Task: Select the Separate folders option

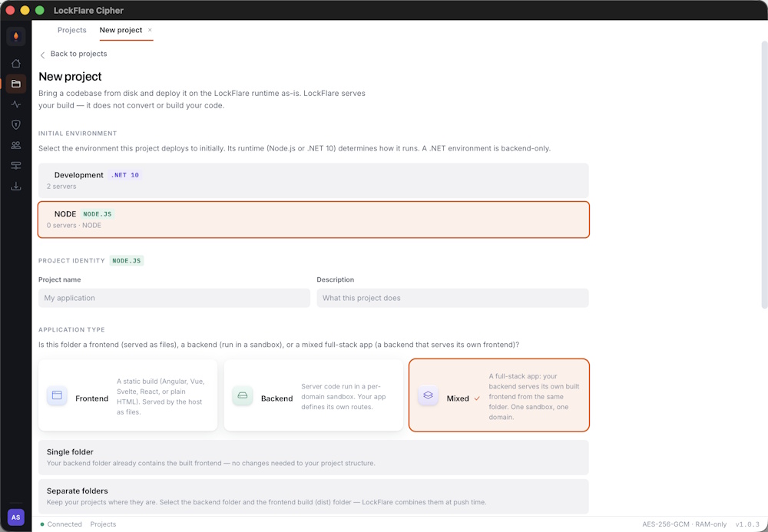Action: point(313,496)
